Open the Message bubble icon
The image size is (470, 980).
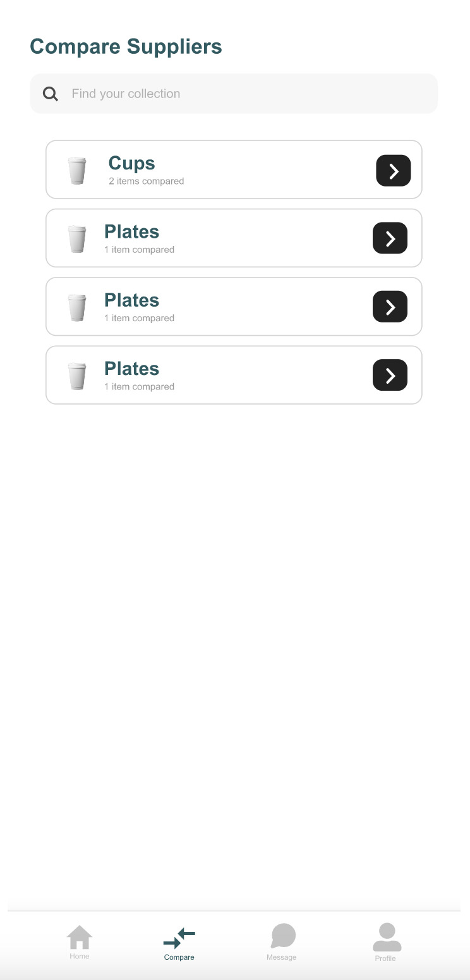(x=283, y=936)
